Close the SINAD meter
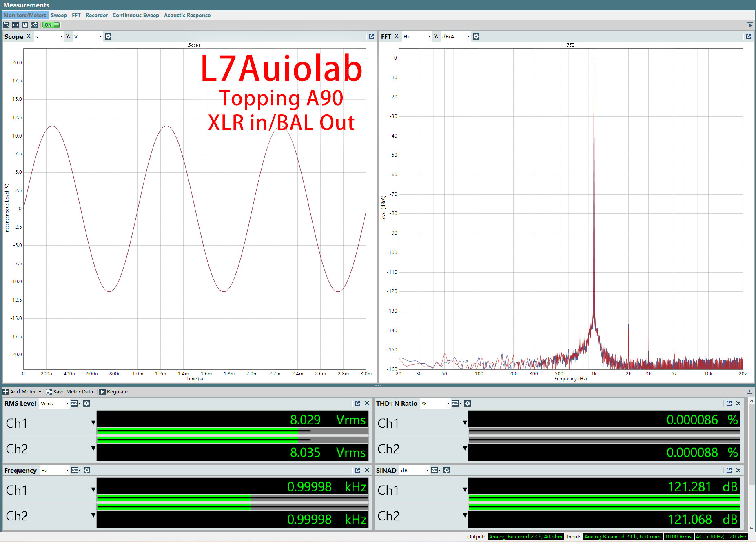This screenshot has width=756, height=542. pos(738,470)
